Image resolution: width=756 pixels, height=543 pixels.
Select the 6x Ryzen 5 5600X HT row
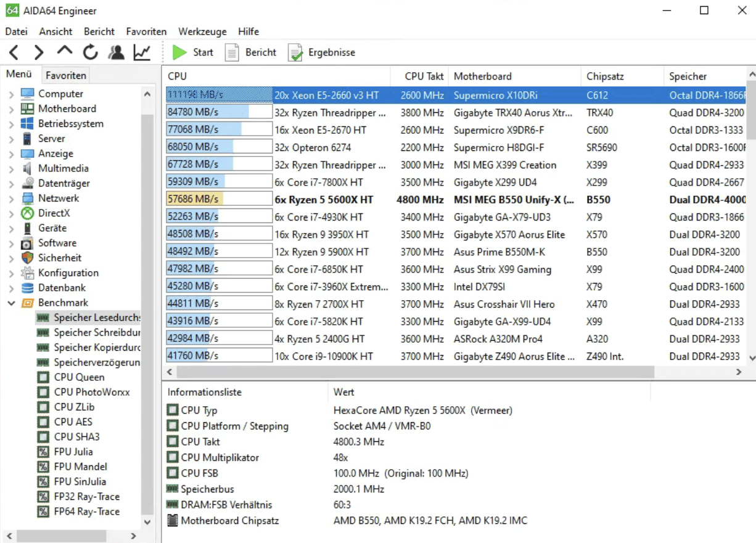[456, 200]
